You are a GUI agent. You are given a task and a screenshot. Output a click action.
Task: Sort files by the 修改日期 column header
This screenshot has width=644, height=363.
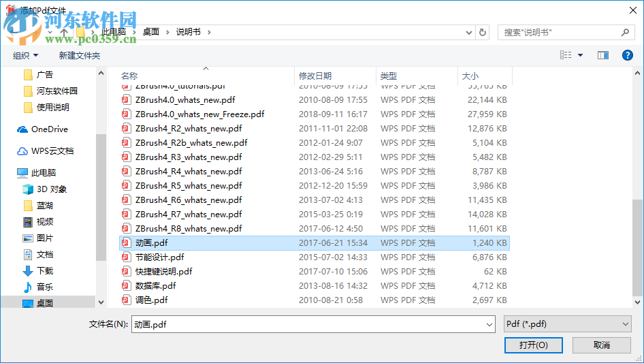tap(315, 76)
